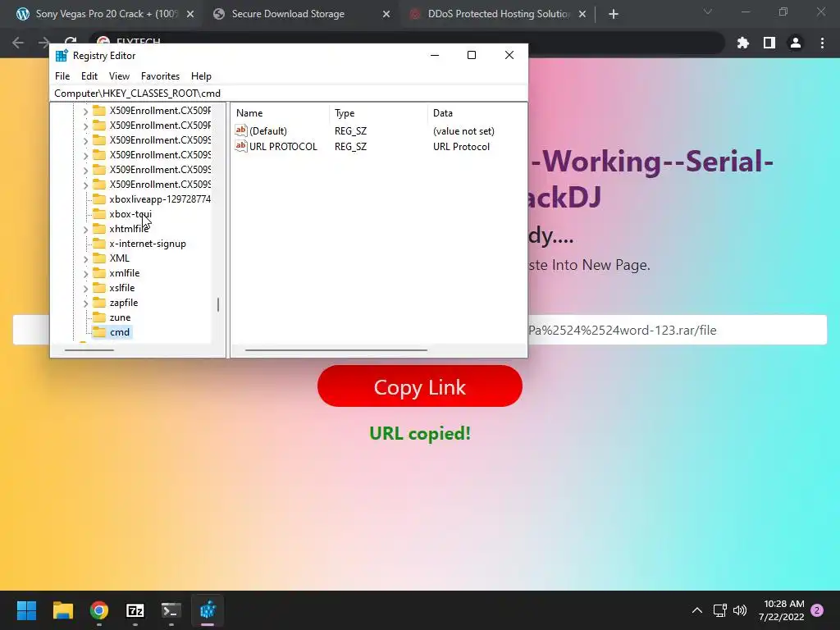The image size is (840, 630).
Task: Open Chrome extensions puzzle icon
Action: pyautogui.click(x=743, y=43)
